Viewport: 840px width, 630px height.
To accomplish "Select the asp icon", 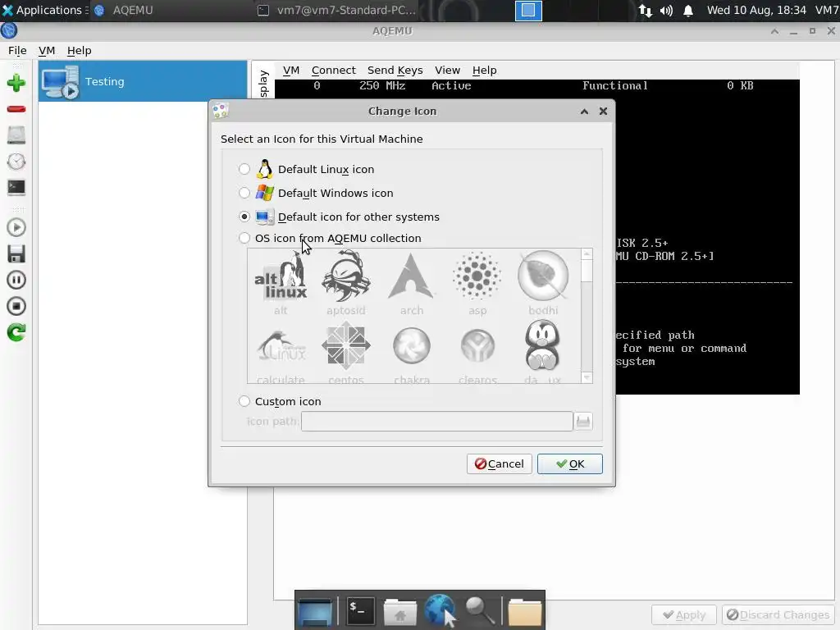I will coord(477,283).
